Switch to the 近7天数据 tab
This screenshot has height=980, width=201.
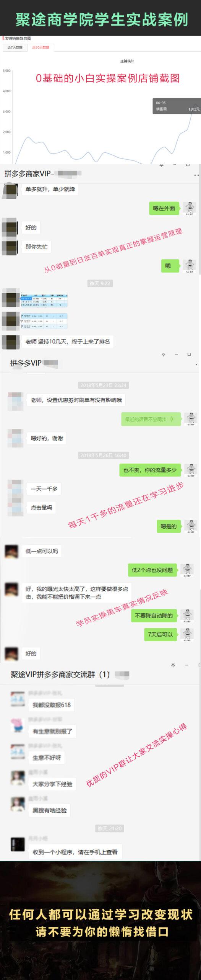pyautogui.click(x=15, y=48)
